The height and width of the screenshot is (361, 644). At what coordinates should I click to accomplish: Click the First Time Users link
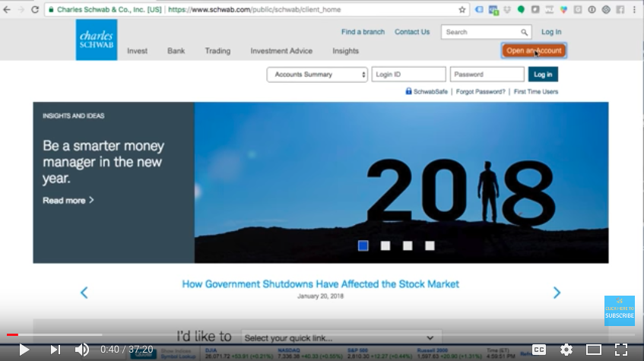536,92
